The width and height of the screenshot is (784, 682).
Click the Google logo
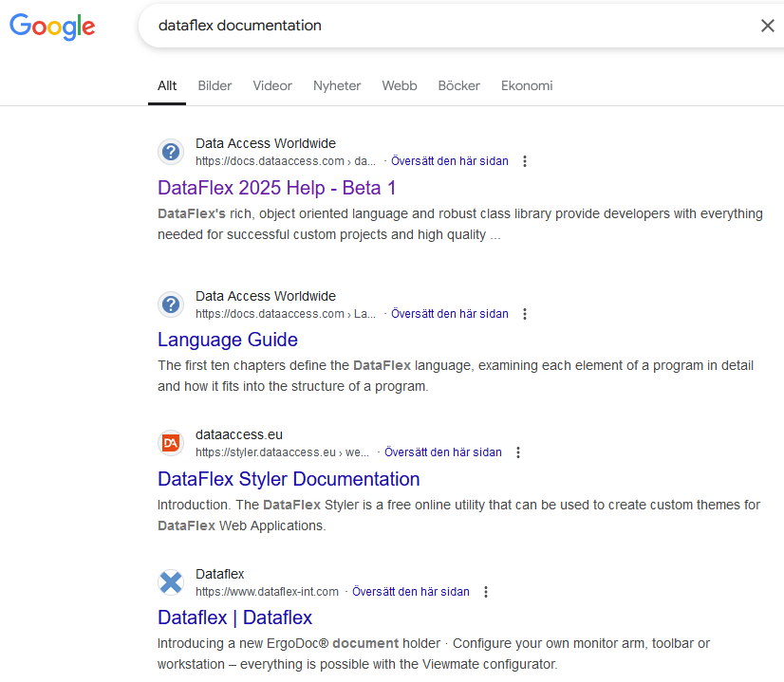click(52, 27)
